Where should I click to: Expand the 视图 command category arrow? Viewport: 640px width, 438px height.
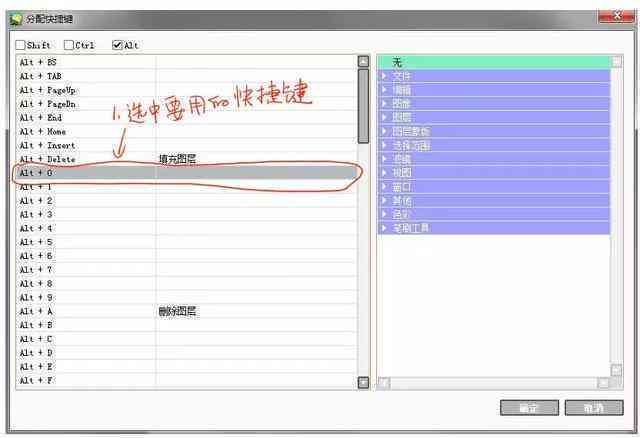coord(384,173)
